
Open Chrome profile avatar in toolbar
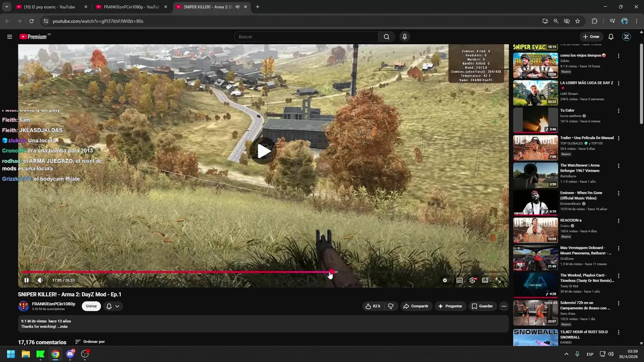tap(624, 21)
